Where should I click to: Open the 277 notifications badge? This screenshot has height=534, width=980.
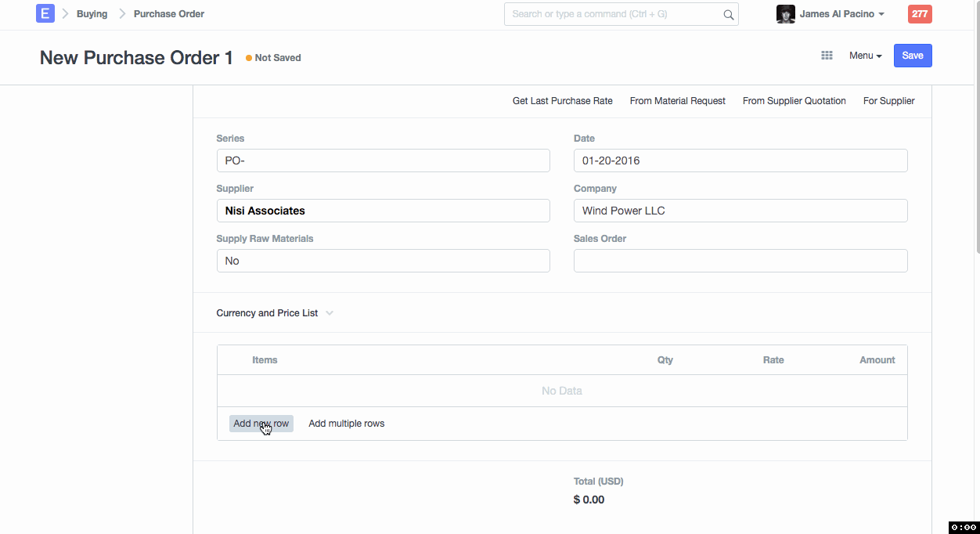coord(920,14)
